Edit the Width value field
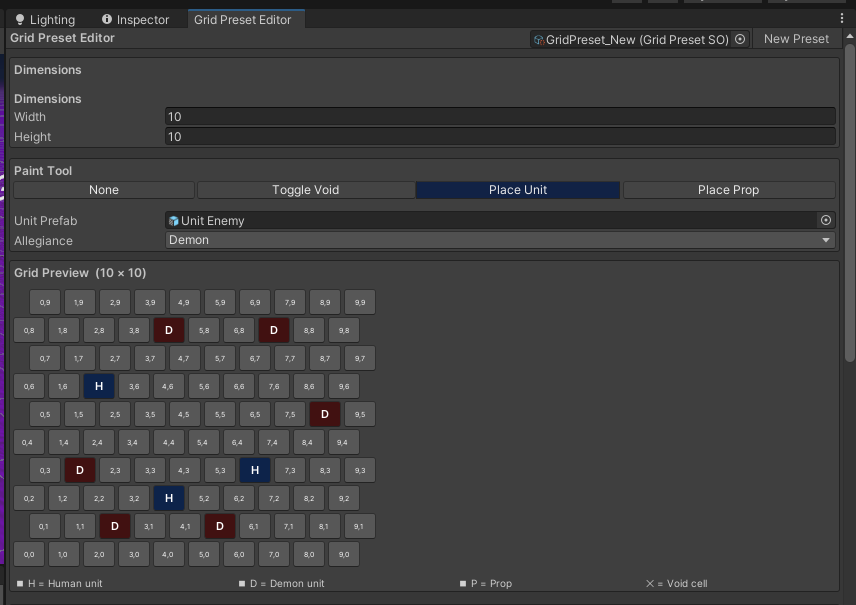Image resolution: width=856 pixels, height=605 pixels. (x=500, y=116)
